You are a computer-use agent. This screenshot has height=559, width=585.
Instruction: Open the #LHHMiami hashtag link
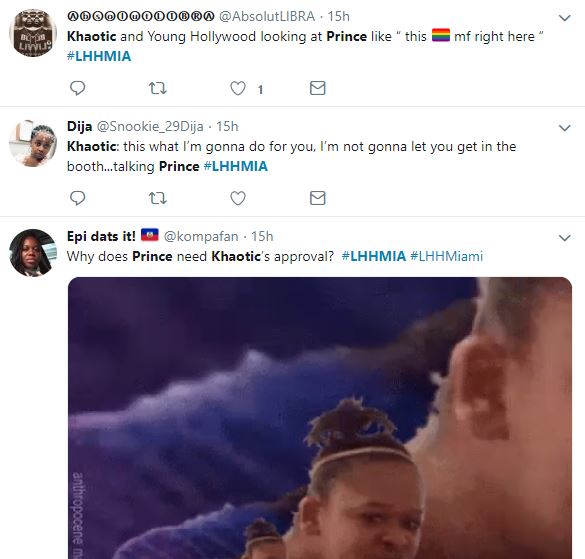(x=446, y=256)
